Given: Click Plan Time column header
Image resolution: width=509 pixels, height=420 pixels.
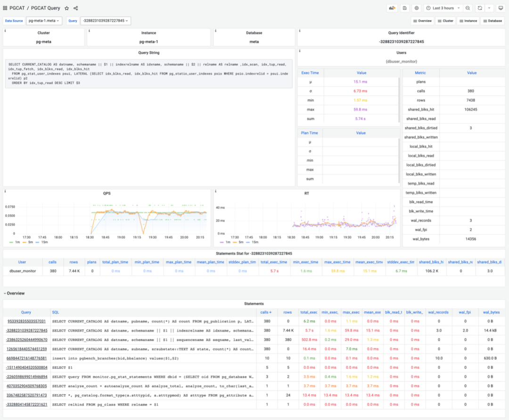Looking at the screenshot, I should [309, 133].
